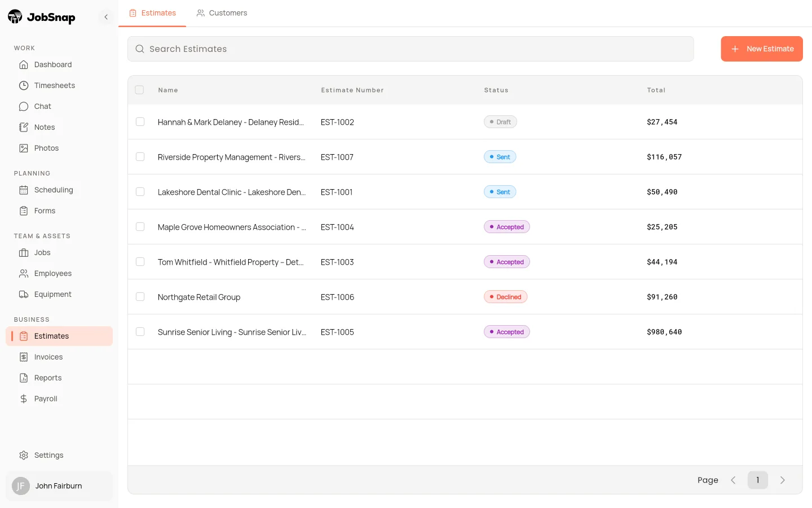
Task: Go to the next page arrow
Action: (783, 480)
